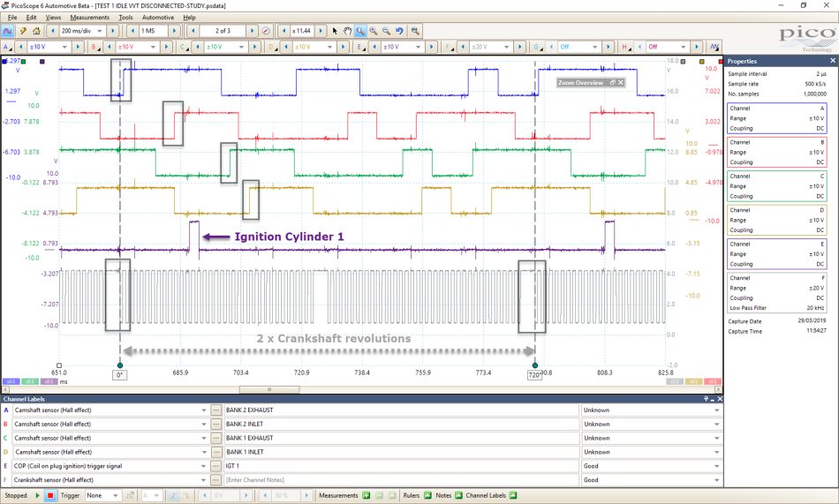Viewport: 839px width, 504px height.
Task: Open the Measurements menu
Action: click(x=89, y=17)
